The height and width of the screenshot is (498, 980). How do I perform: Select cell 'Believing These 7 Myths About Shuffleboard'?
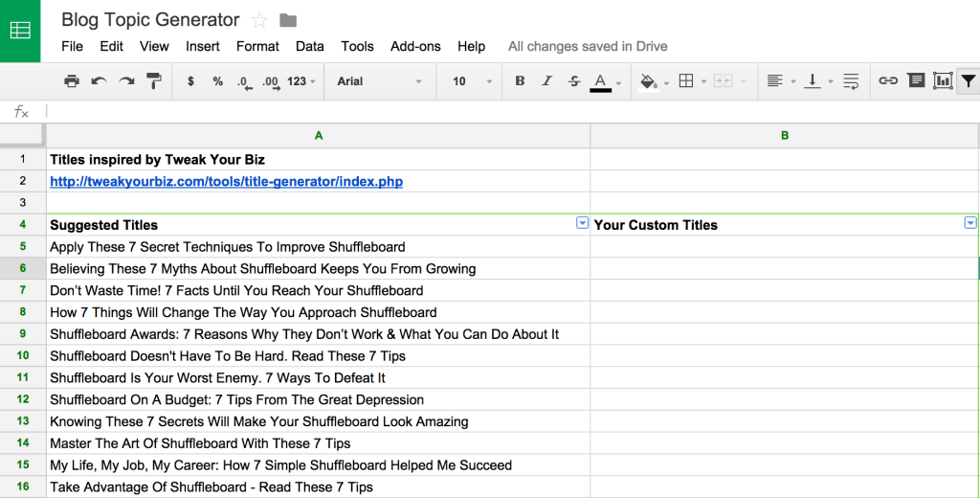tap(318, 268)
